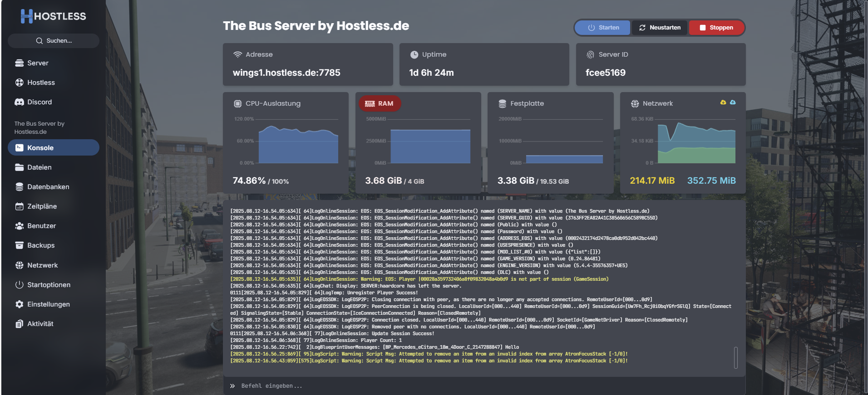Click the CPU usage value 74.86%
Image resolution: width=868 pixels, height=395 pixels.
tap(249, 180)
